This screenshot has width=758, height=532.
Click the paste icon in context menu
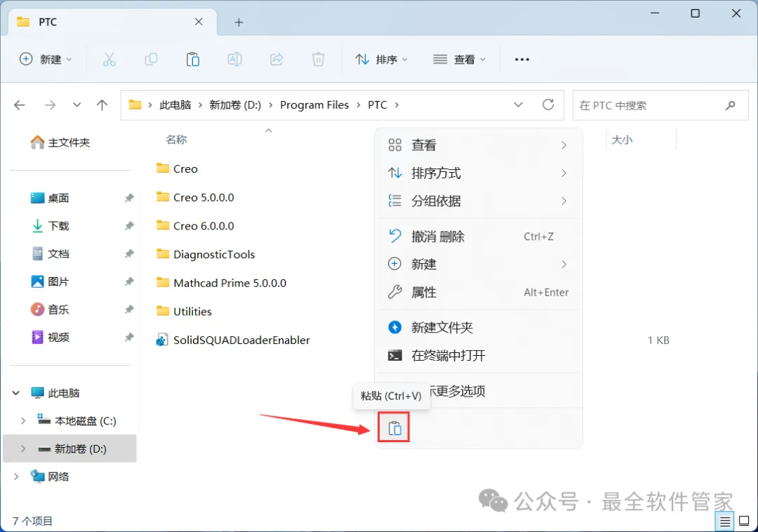[394, 427]
